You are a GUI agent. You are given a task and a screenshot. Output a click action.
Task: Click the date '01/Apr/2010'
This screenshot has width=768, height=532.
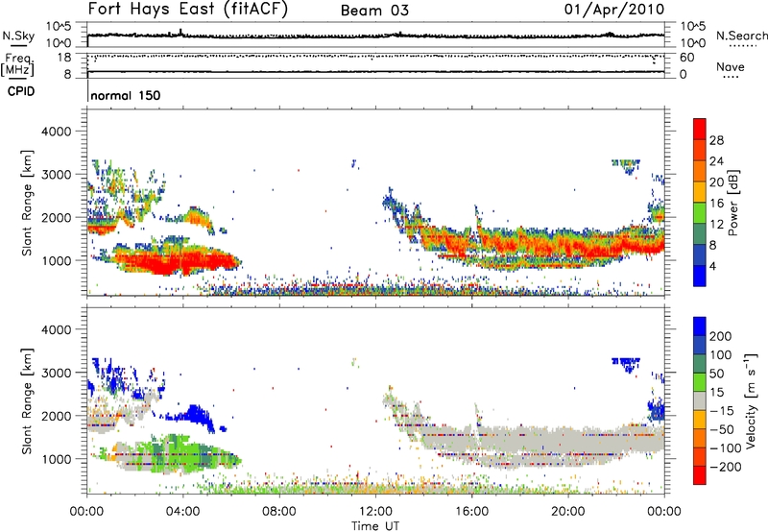(x=614, y=10)
